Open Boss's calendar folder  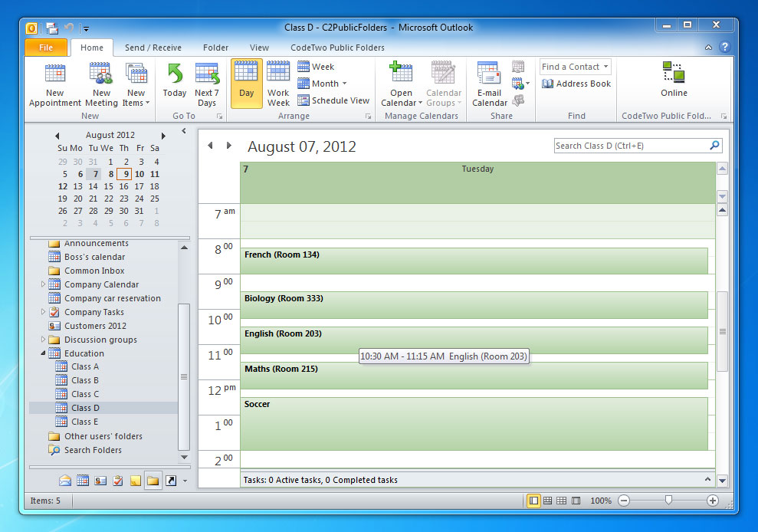pyautogui.click(x=94, y=257)
